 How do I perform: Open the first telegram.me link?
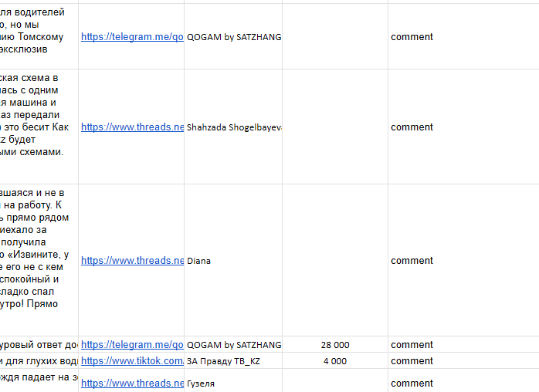[132, 37]
